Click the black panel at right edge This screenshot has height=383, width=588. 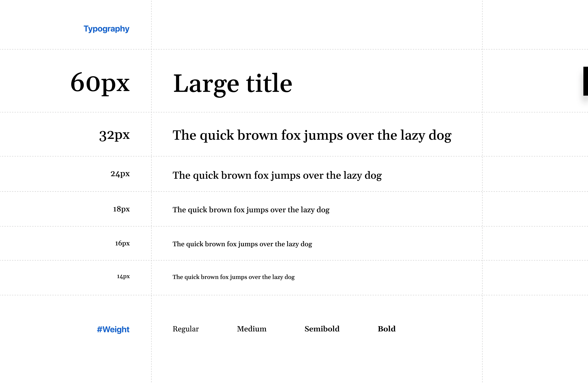(585, 81)
